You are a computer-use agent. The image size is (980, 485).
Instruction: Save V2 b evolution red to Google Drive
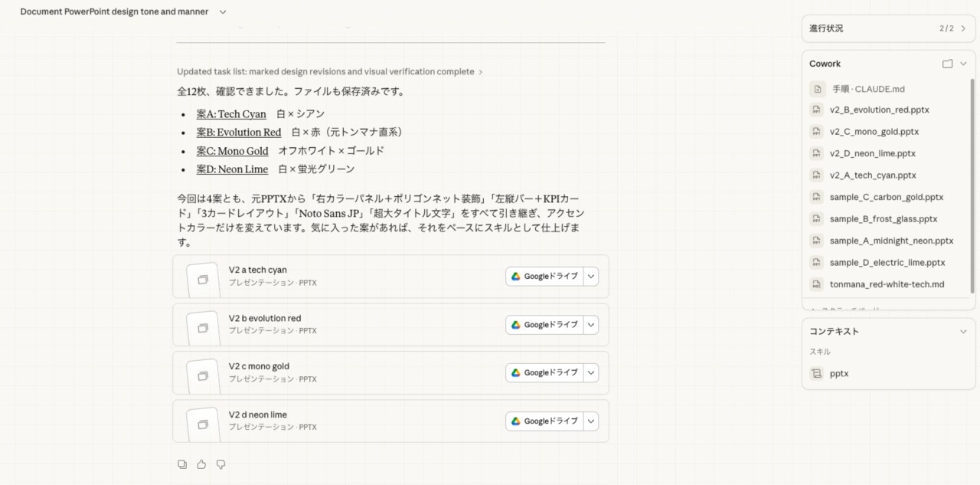(544, 325)
